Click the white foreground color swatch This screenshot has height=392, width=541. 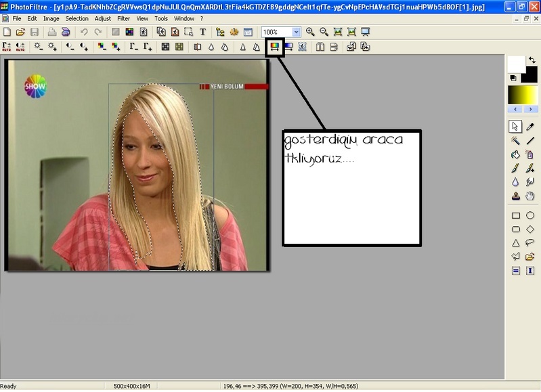coord(516,64)
